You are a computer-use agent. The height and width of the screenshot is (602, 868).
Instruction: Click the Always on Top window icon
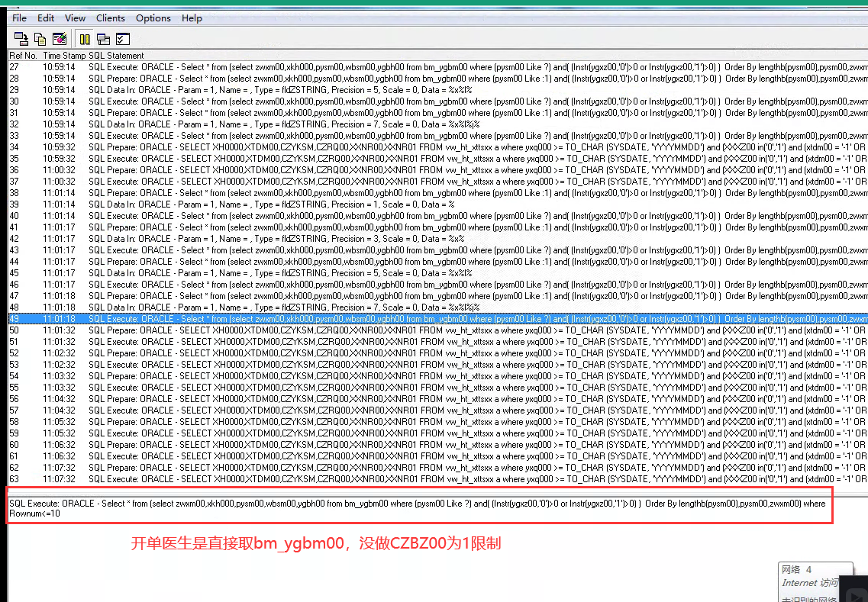click(104, 39)
